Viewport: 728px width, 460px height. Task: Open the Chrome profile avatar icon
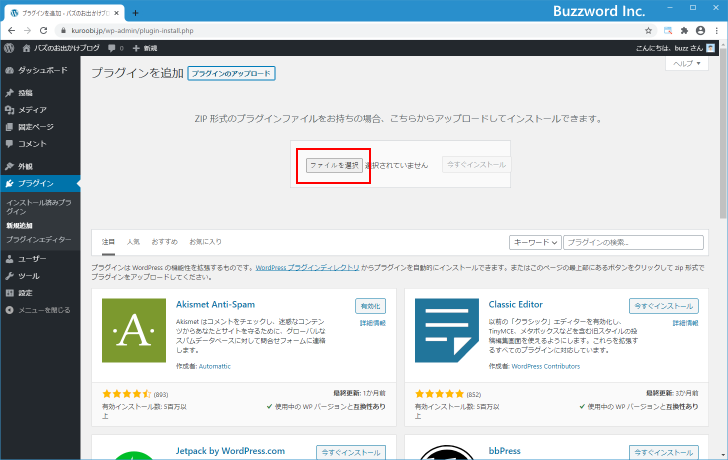pos(701,31)
